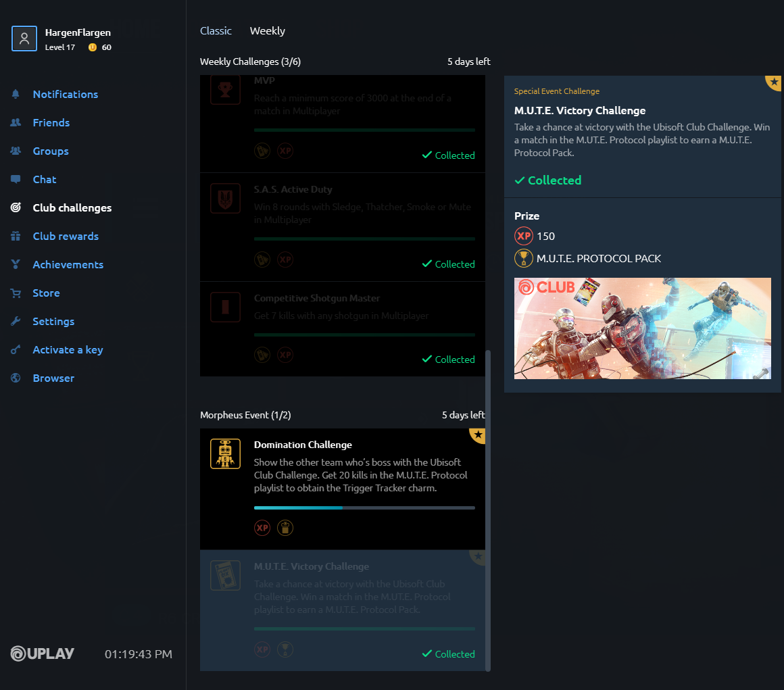Open Chat in the sidebar
The height and width of the screenshot is (690, 784).
(x=45, y=180)
